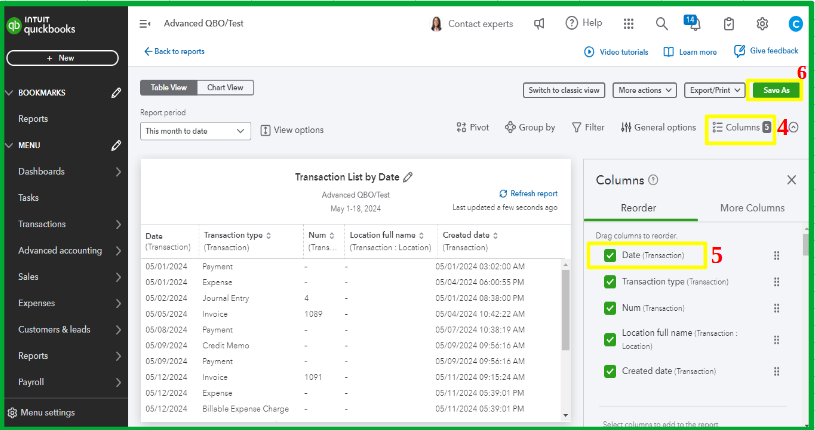
Task: Open the Columns panel button
Action: pos(741,127)
